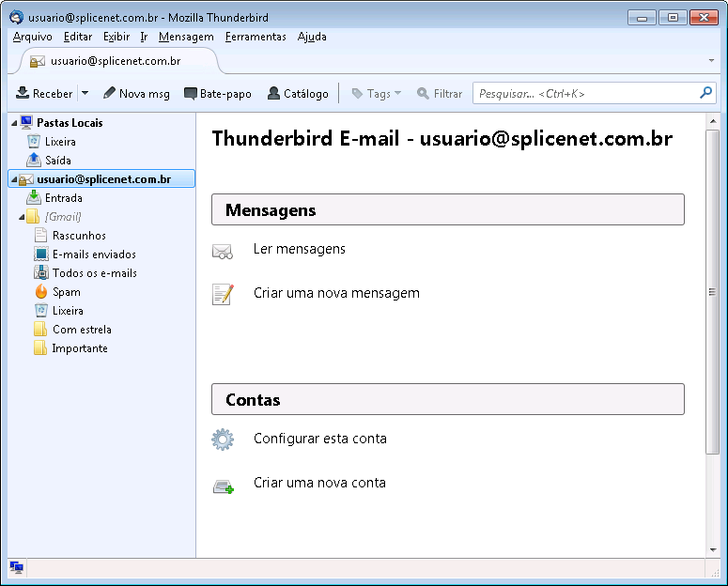
Task: Click the Spam flame icon
Action: [41, 291]
